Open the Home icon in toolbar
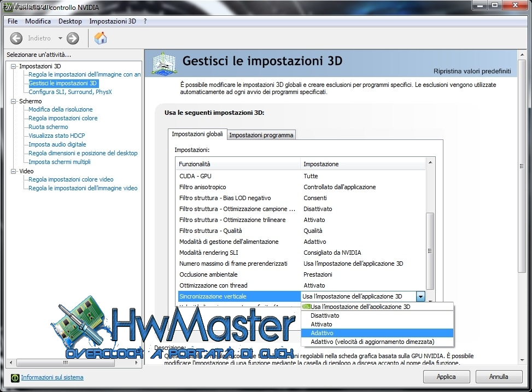The height and width of the screenshot is (392, 532). (x=101, y=38)
